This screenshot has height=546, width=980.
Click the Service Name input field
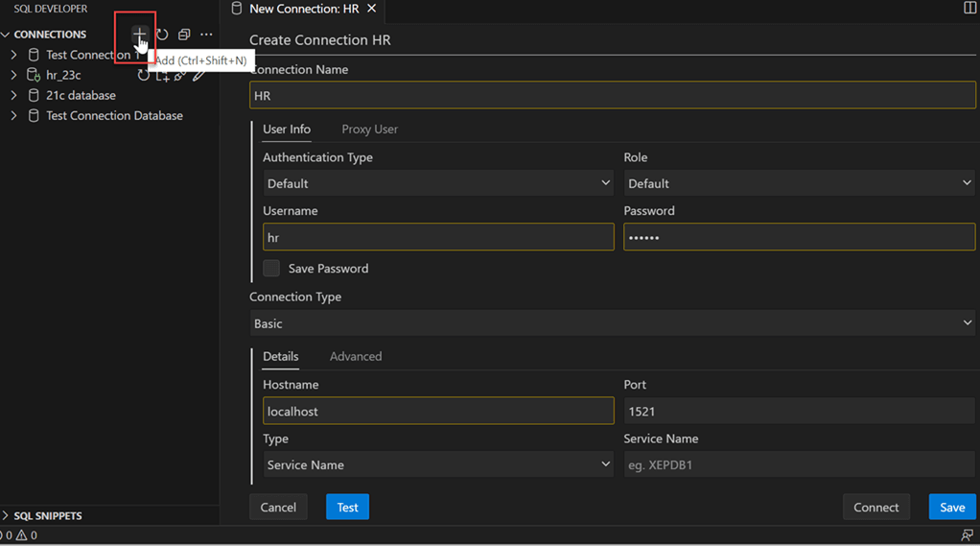799,465
